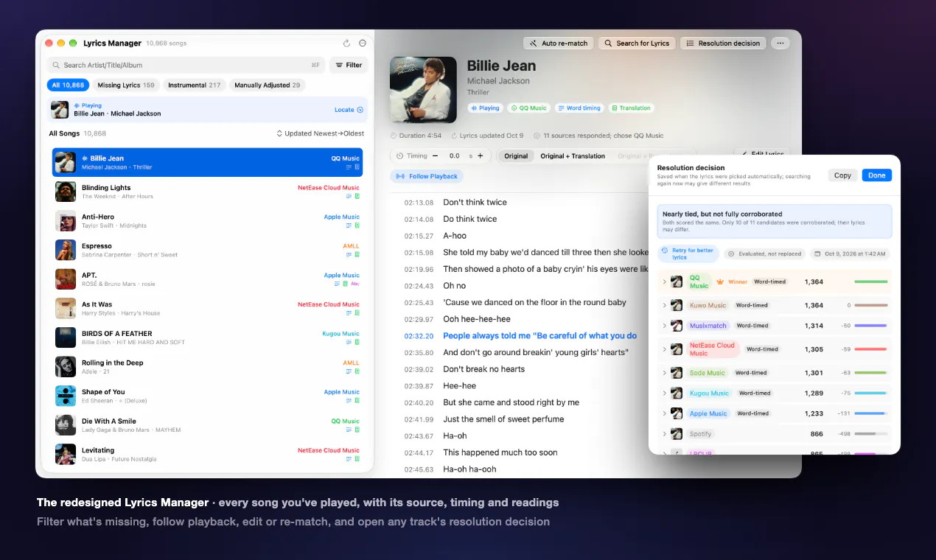Filter by the Missing Lyrics tab

pyautogui.click(x=126, y=85)
